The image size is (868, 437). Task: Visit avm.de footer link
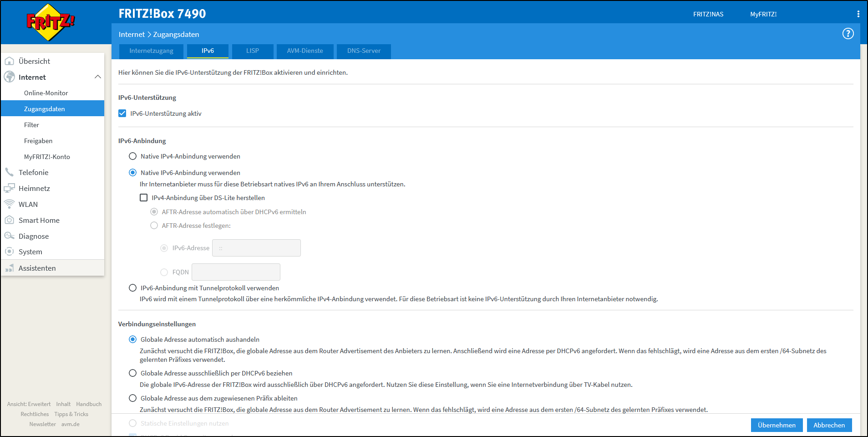click(x=71, y=424)
